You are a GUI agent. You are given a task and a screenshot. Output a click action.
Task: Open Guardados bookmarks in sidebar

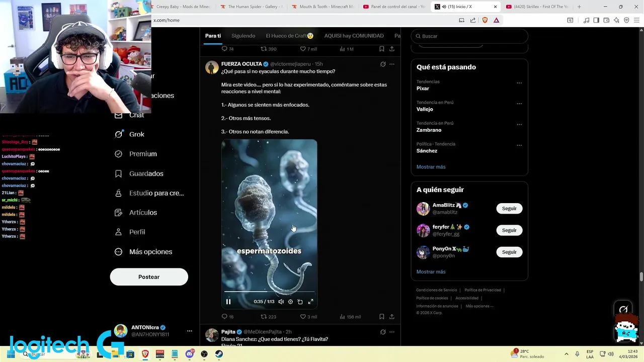tap(139, 173)
